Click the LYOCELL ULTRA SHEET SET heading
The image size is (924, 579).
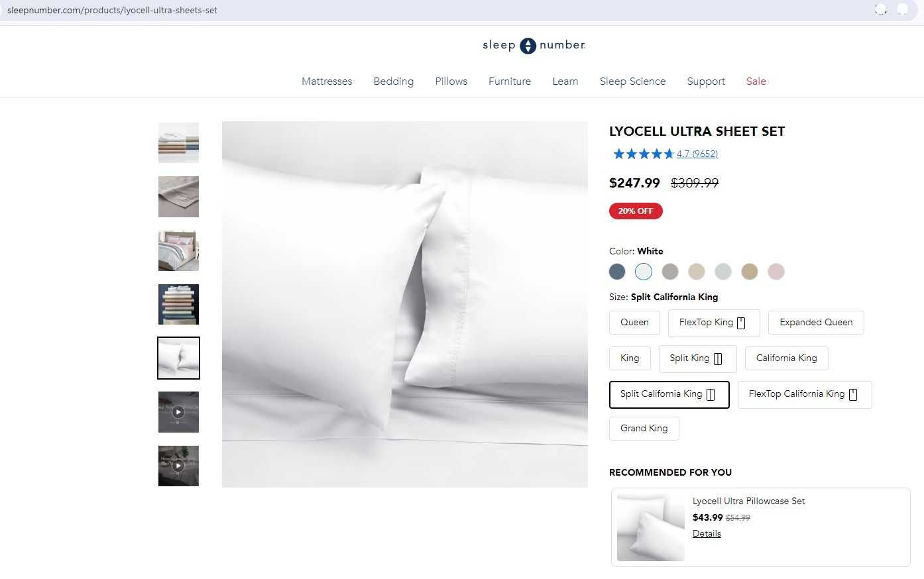697,131
